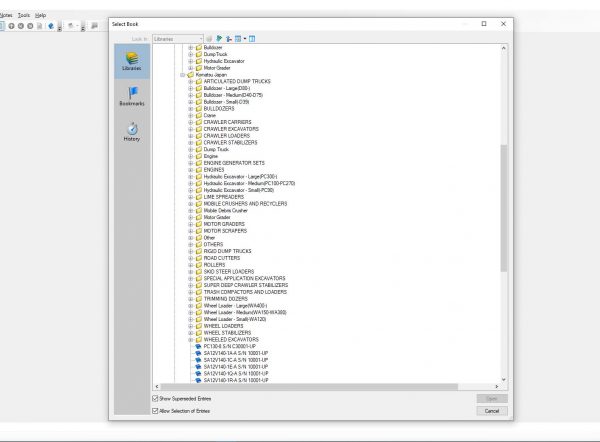Image resolution: width=600 pixels, height=442 pixels.
Task: Expand the ENGINES folder
Action: (x=191, y=170)
